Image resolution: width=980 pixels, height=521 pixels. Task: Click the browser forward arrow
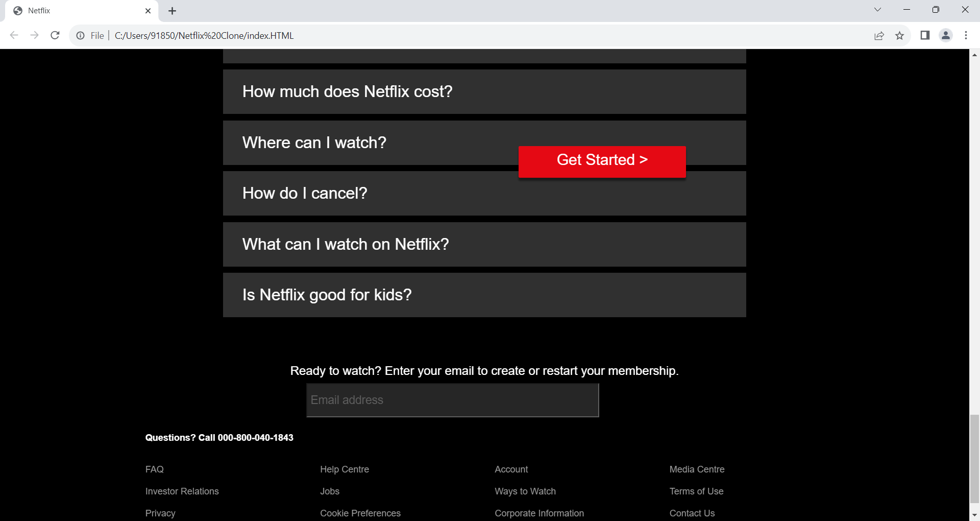[34, 35]
